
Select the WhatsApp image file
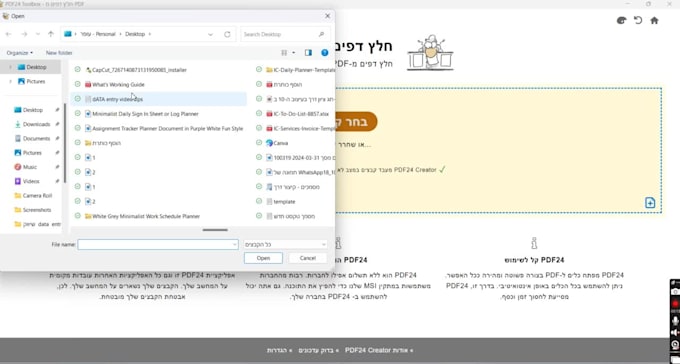click(300, 173)
